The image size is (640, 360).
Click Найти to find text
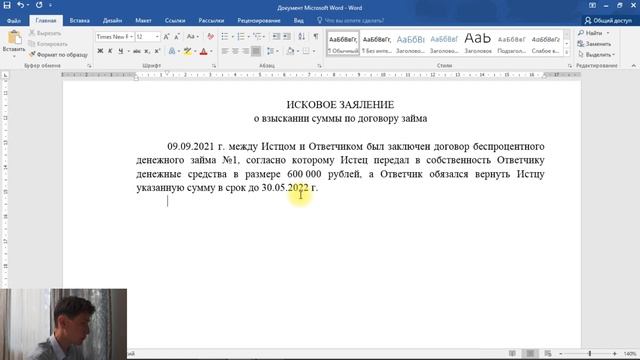pyautogui.click(x=591, y=33)
